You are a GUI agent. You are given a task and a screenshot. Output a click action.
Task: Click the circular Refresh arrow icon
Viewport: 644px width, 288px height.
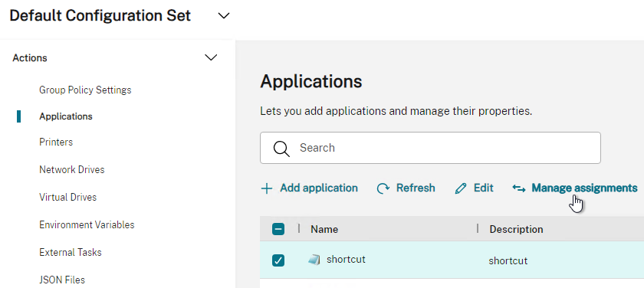383,188
